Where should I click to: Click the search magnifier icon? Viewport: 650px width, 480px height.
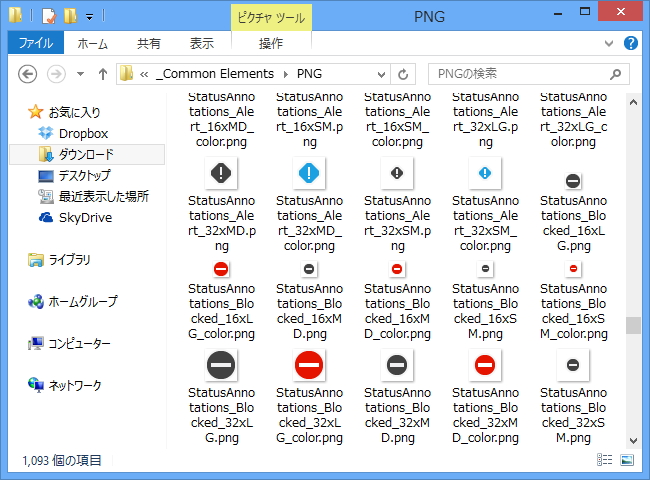pyautogui.click(x=616, y=74)
